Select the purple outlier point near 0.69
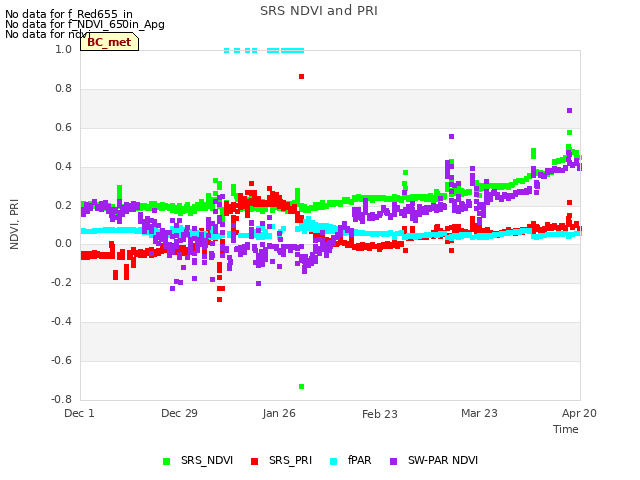This screenshot has width=640, height=480. click(x=569, y=111)
